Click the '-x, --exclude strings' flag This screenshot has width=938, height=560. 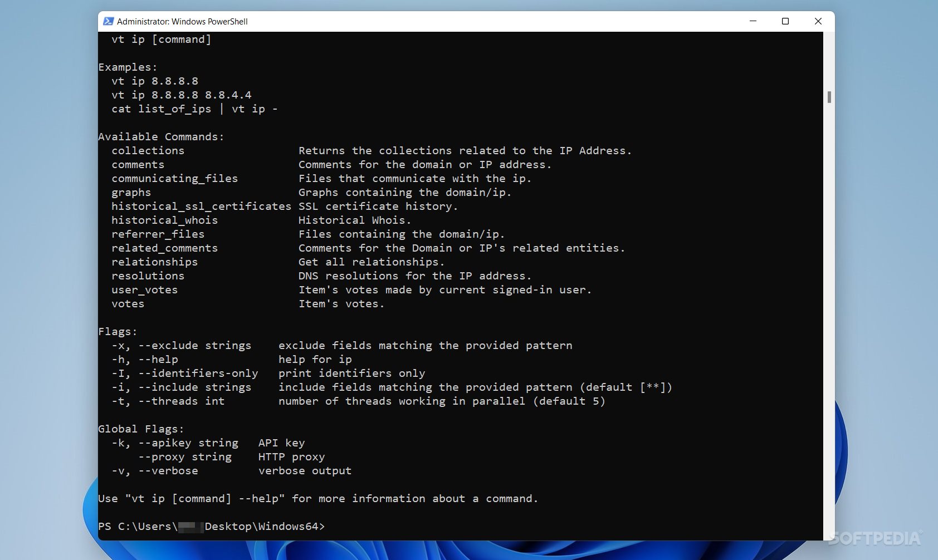[181, 346]
